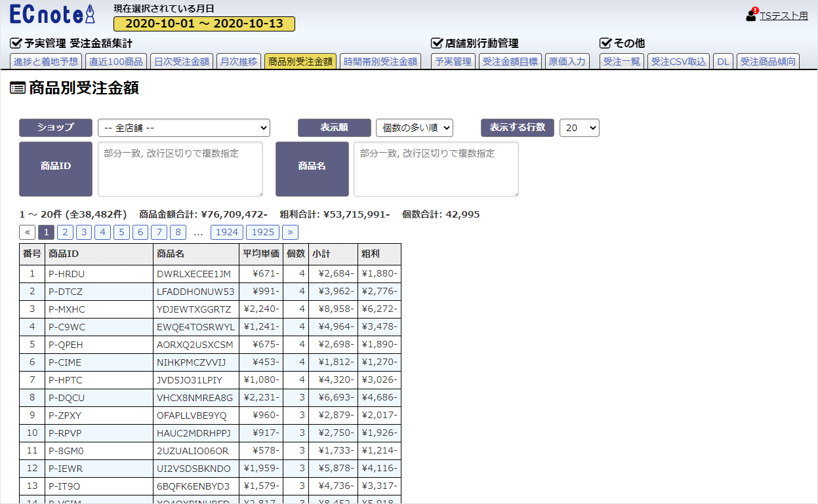Focus the 商品名 filter text area
The height and width of the screenshot is (504, 818).
point(436,168)
